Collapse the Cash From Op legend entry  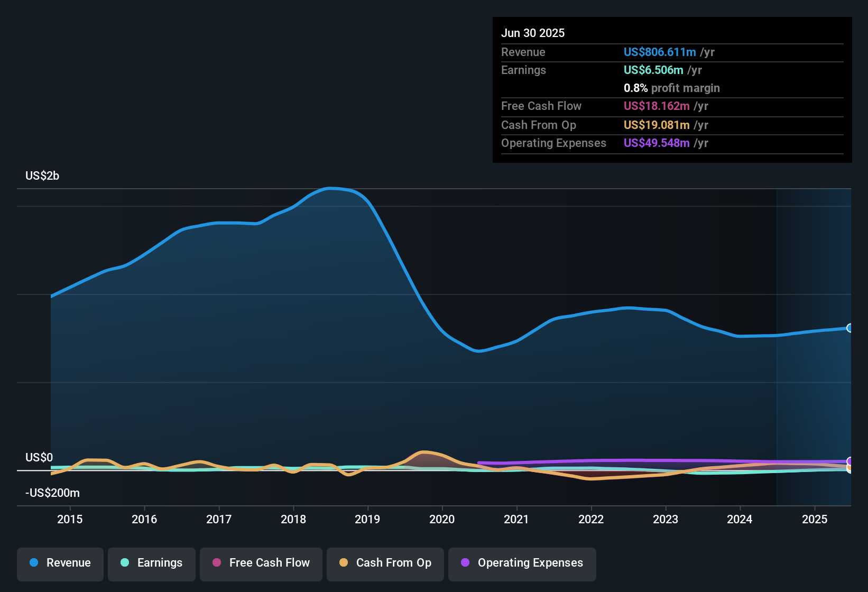pyautogui.click(x=385, y=563)
